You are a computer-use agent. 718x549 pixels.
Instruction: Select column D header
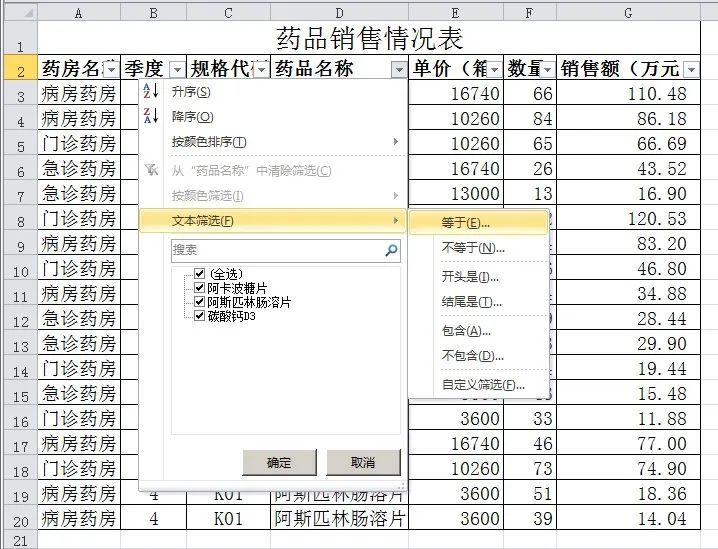point(339,13)
